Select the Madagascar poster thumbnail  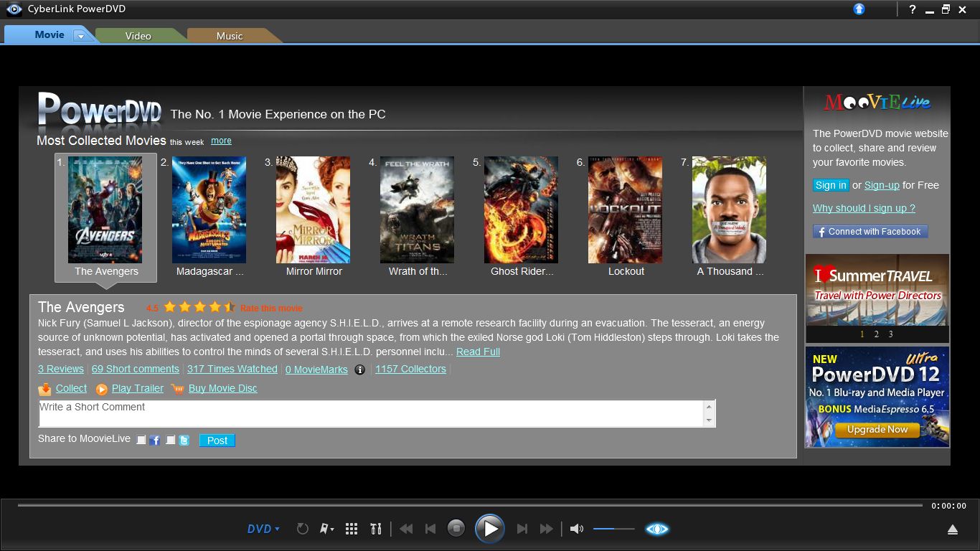209,209
